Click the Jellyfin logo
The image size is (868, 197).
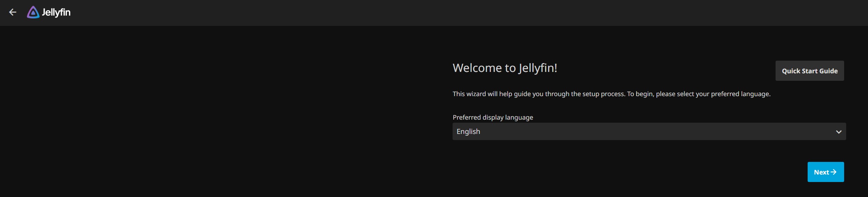tap(49, 12)
